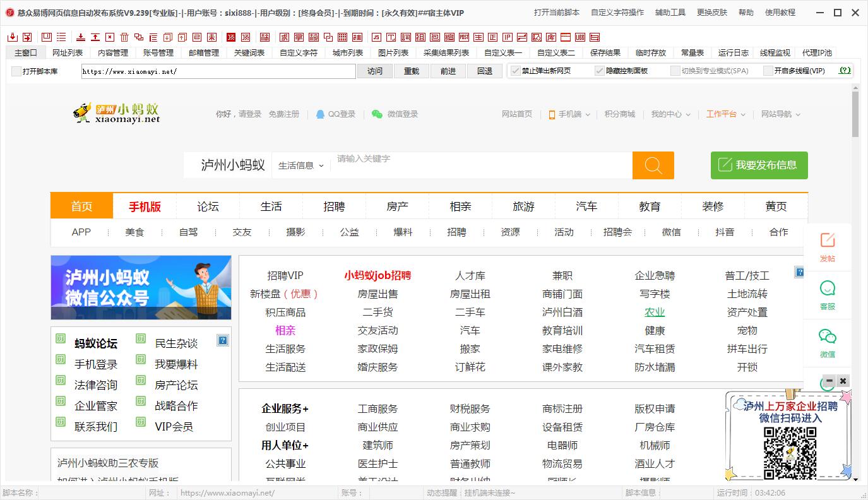Click the 免费注册 link

point(284,114)
